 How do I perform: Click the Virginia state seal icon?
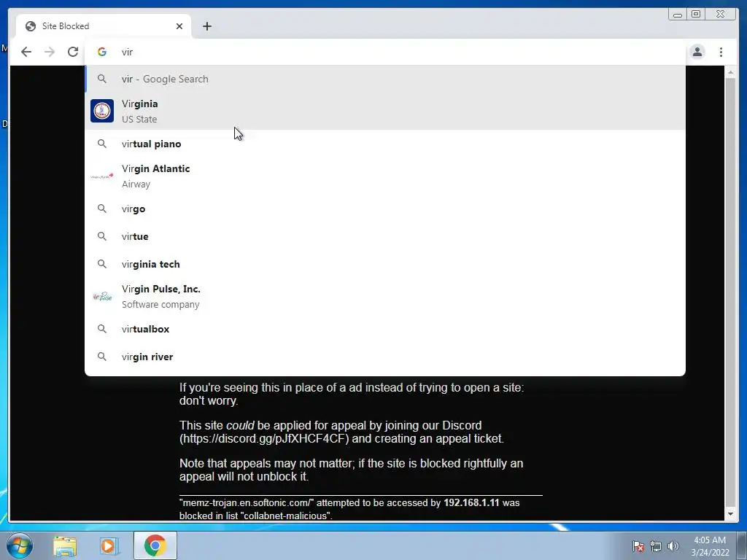pyautogui.click(x=102, y=111)
